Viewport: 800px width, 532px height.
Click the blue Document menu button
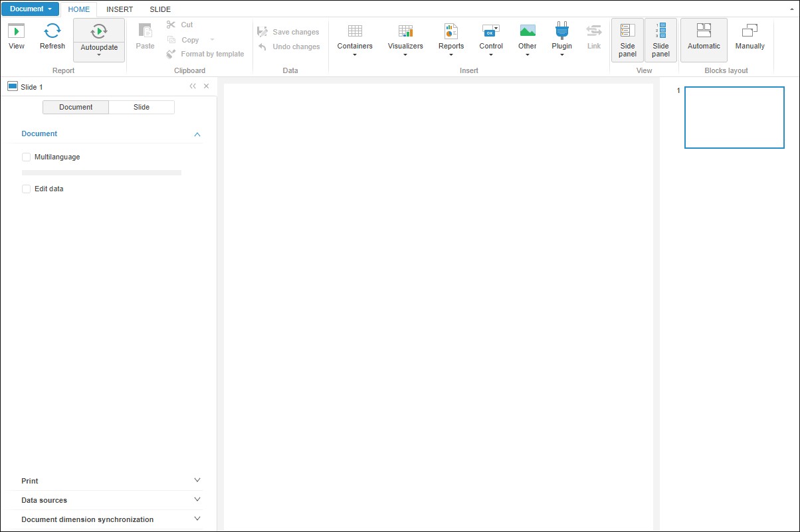30,9
